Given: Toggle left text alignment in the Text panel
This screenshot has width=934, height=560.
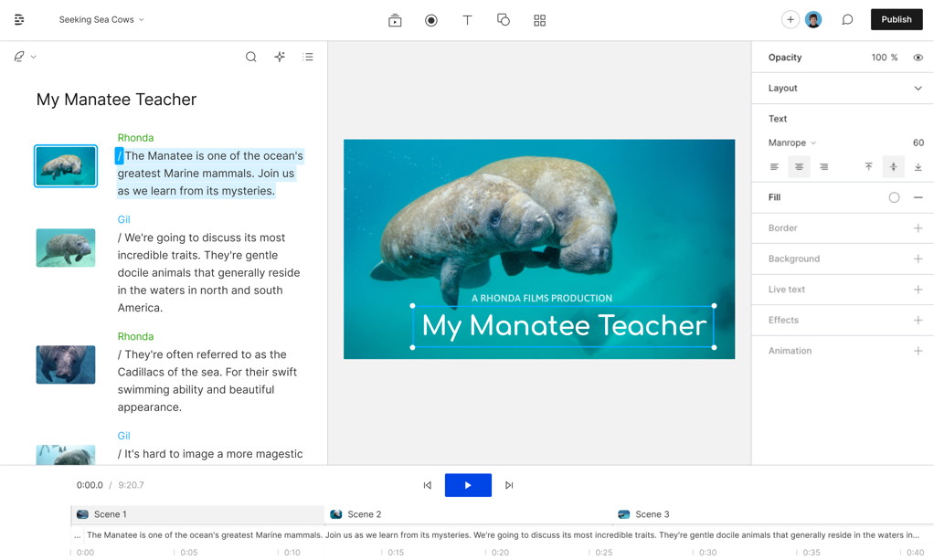Looking at the screenshot, I should pos(774,166).
